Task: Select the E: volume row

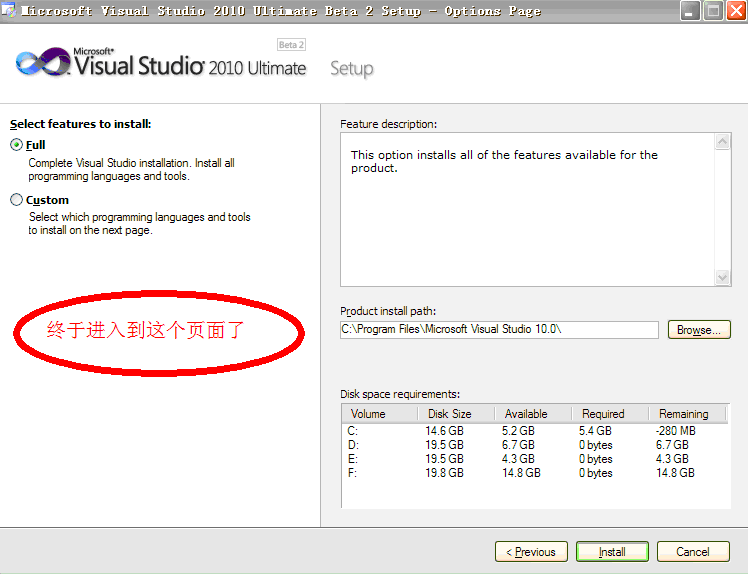Action: coord(535,459)
